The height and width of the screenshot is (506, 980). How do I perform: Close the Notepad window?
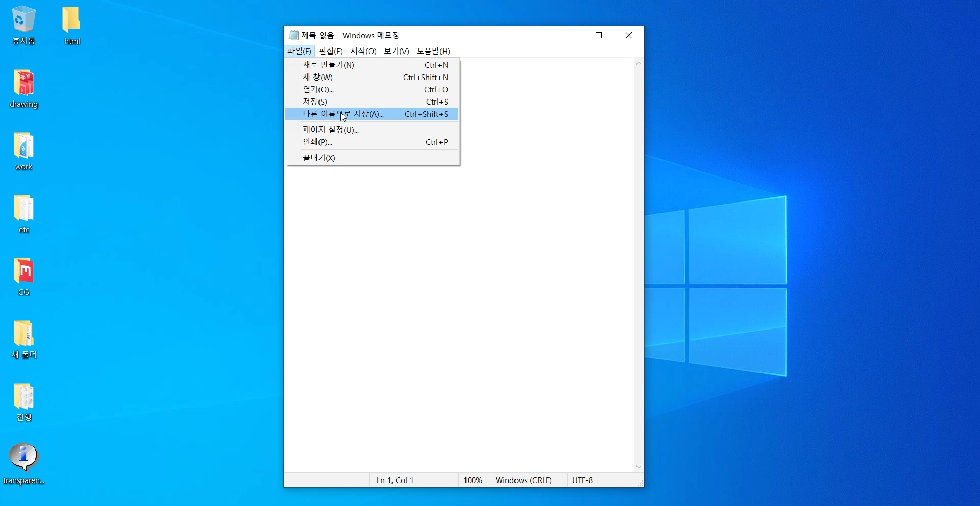(629, 35)
